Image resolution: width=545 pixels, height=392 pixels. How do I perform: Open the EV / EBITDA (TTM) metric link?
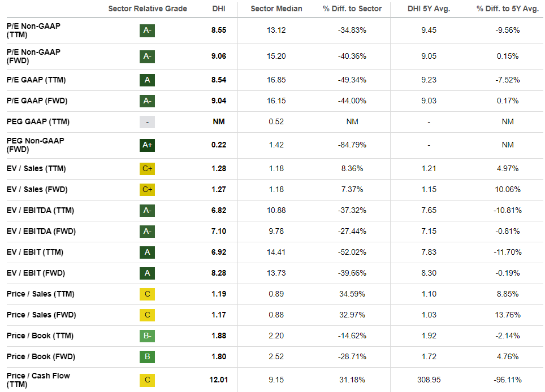click(40, 211)
